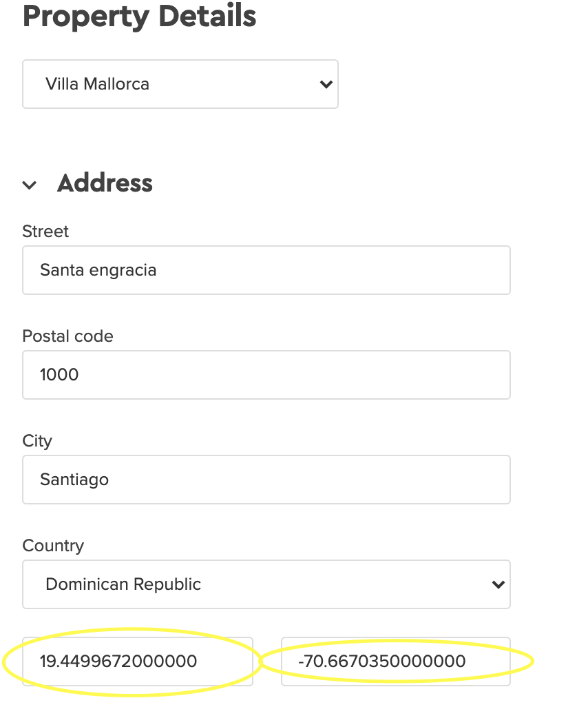Select the longitude field -70.6670350000000
The height and width of the screenshot is (707, 588).
(396, 662)
